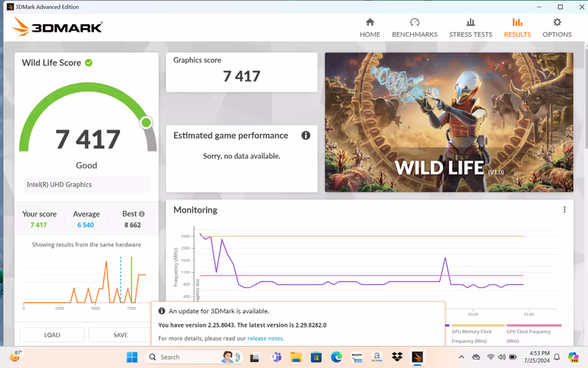Click the SAVE button
The width and height of the screenshot is (588, 368).
point(120,335)
